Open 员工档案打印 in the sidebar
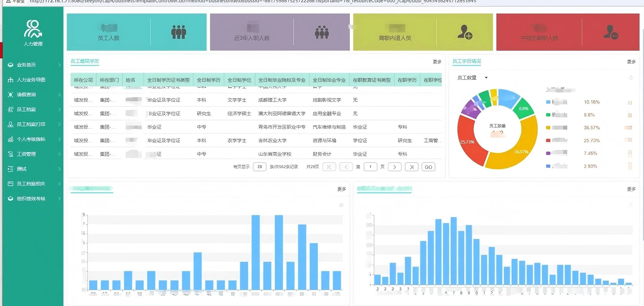The image size is (644, 306). pos(31,124)
